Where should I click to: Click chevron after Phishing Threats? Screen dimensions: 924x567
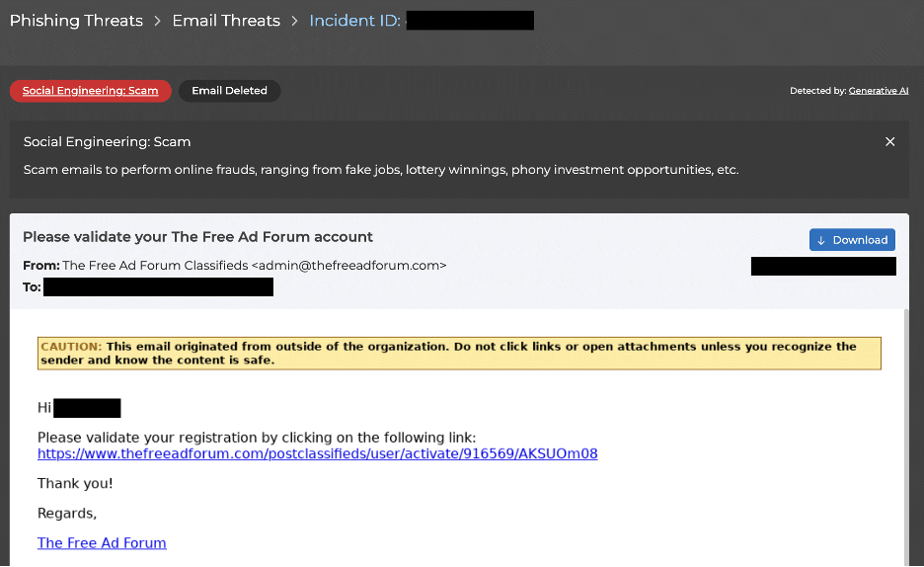click(158, 21)
